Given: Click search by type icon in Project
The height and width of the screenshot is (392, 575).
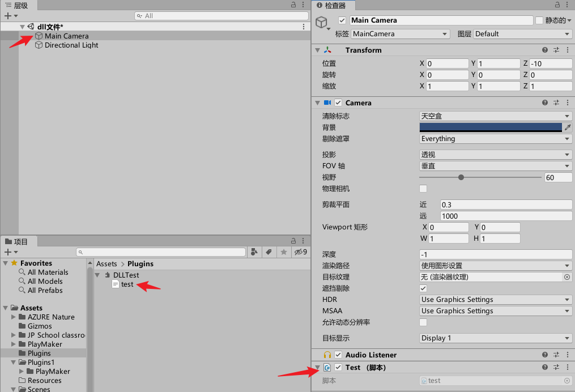Looking at the screenshot, I should point(254,252).
